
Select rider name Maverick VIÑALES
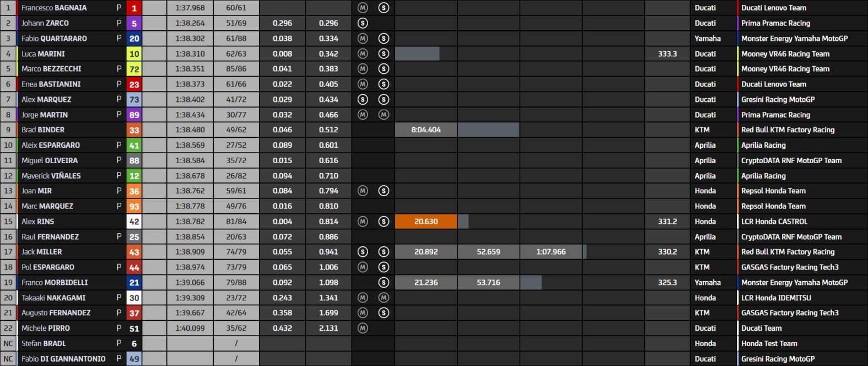point(51,176)
